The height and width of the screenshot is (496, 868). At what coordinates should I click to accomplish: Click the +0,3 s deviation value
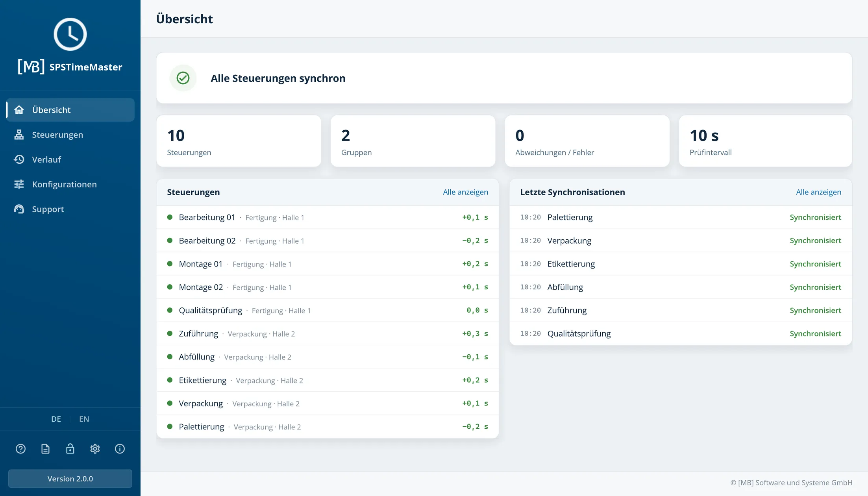[475, 333]
